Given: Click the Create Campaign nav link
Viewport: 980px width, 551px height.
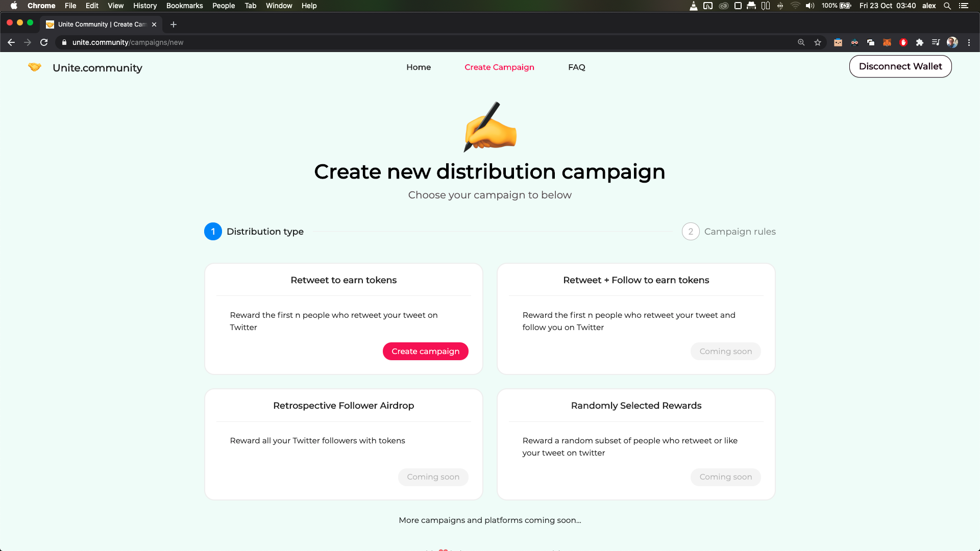Looking at the screenshot, I should tap(499, 67).
